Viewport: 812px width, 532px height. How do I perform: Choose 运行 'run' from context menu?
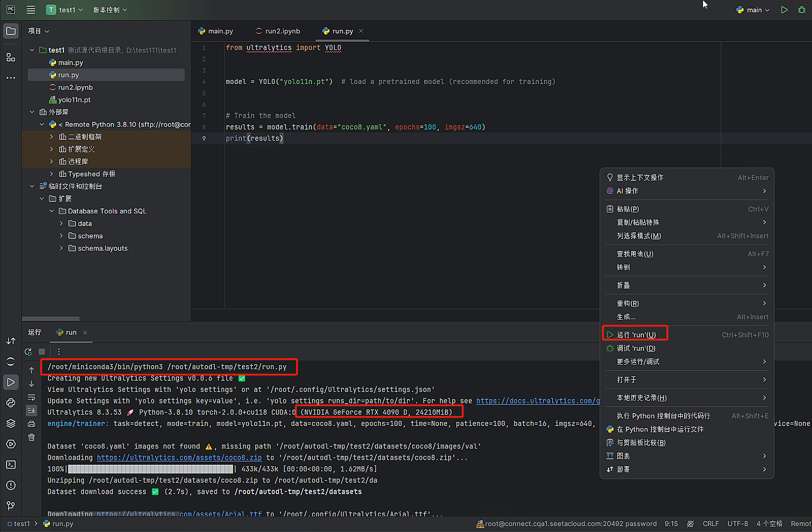pyautogui.click(x=688, y=335)
